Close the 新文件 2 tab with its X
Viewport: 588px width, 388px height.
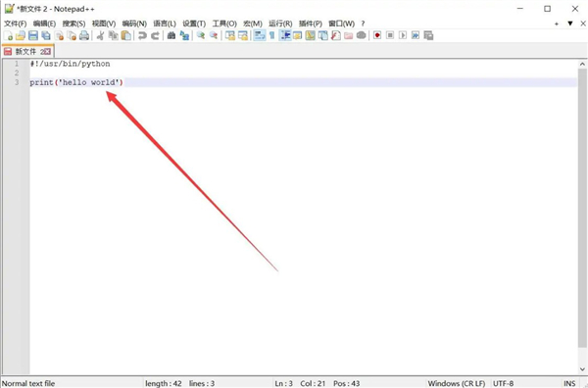(x=48, y=52)
